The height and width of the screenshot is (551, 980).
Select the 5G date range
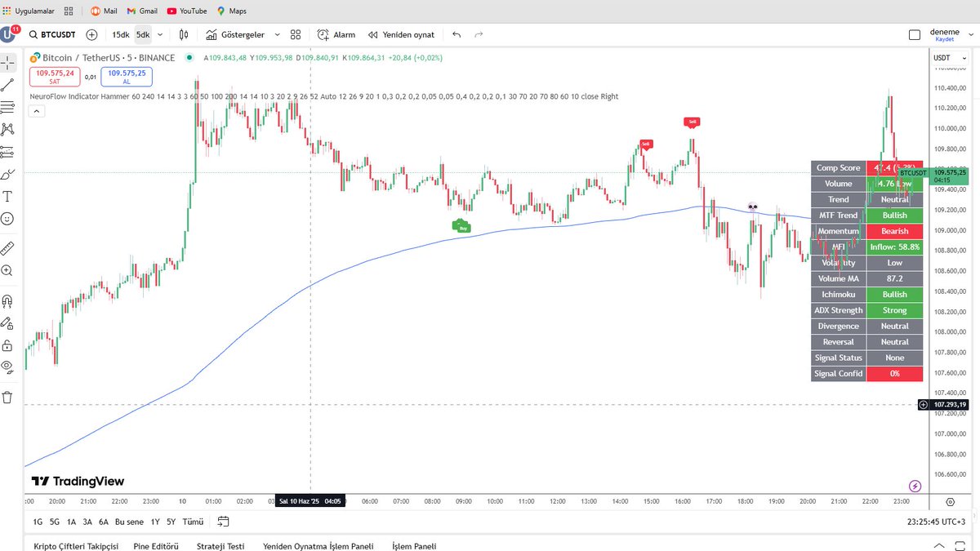pyautogui.click(x=55, y=522)
